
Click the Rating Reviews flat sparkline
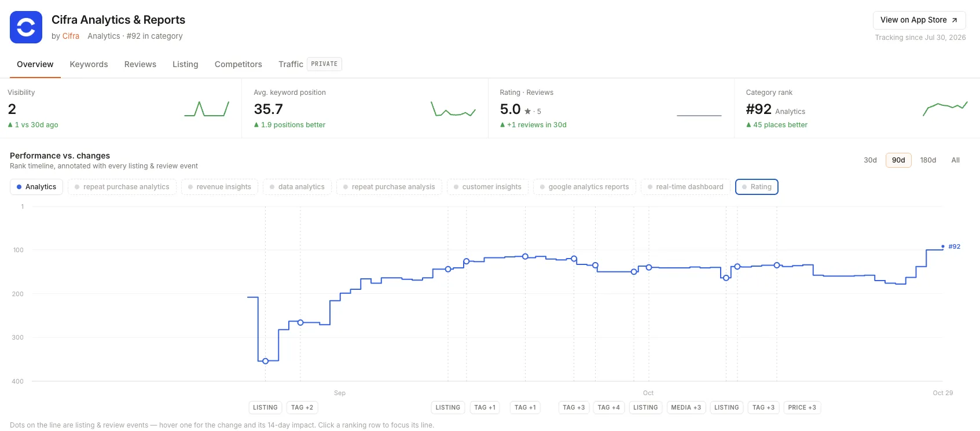[x=699, y=115]
